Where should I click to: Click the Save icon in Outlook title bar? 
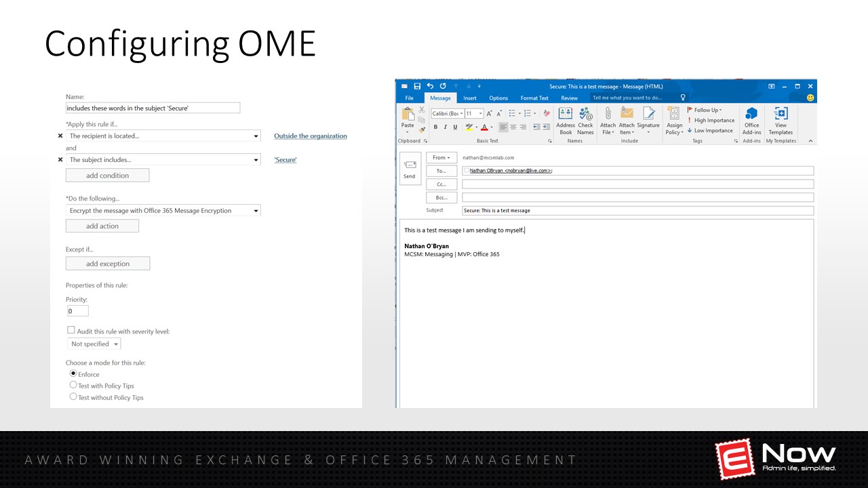[417, 86]
